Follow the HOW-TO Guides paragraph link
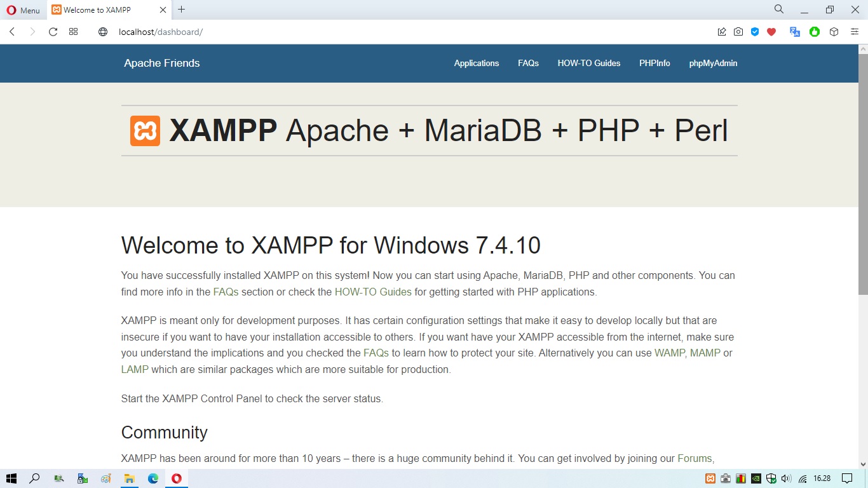Screen dimensions: 868x488 click(x=373, y=292)
